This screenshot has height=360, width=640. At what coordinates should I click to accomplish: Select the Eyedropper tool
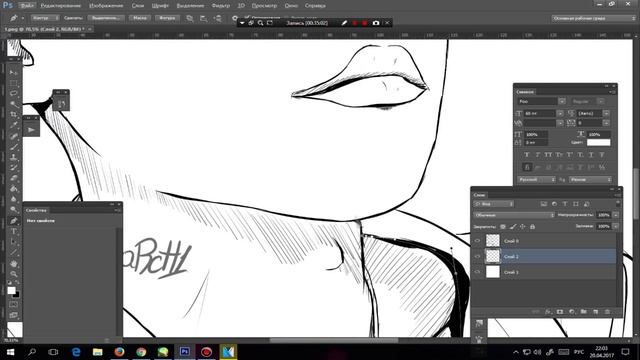(13, 125)
